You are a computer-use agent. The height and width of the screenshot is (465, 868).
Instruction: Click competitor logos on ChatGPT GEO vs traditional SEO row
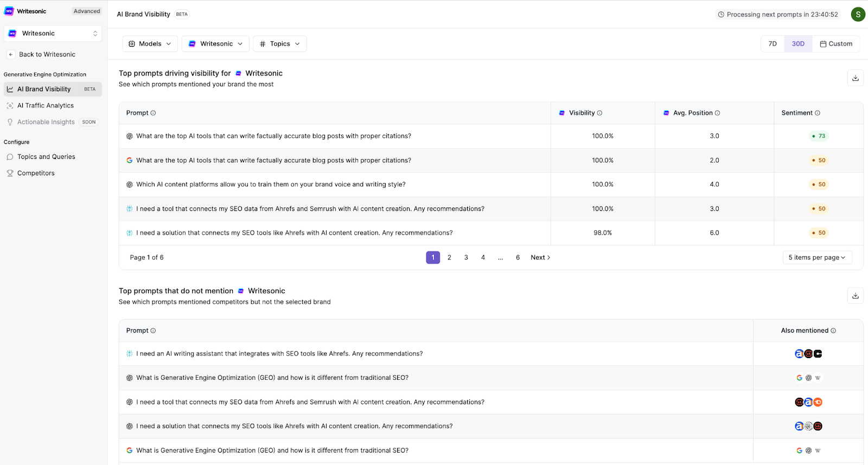pyautogui.click(x=808, y=378)
